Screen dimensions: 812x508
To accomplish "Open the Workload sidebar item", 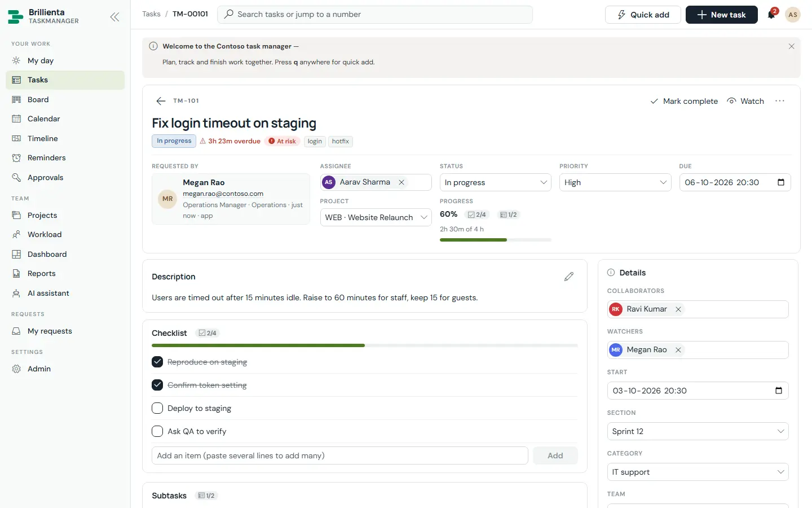I will (x=65, y=234).
